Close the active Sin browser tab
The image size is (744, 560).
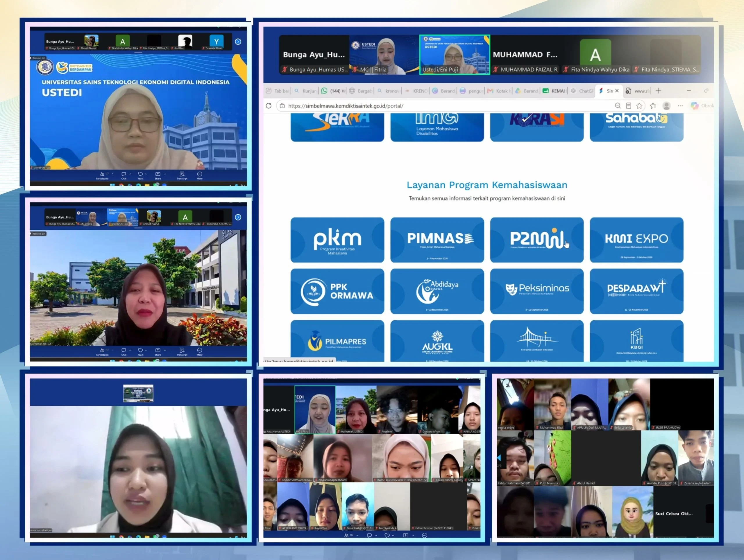click(x=617, y=91)
